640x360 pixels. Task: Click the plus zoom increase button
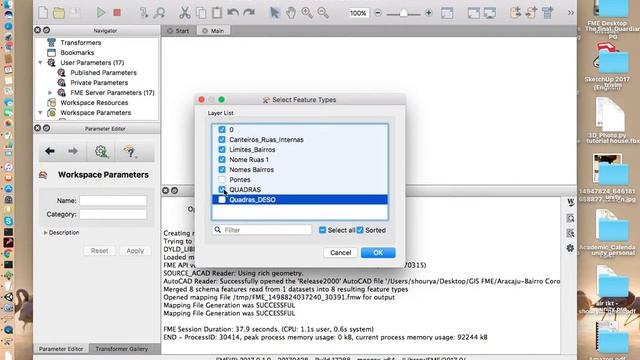pos(429,13)
